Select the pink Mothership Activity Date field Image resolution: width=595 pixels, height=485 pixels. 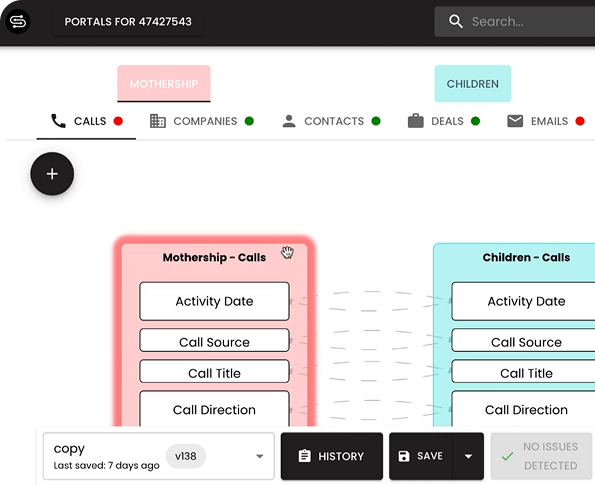pyautogui.click(x=214, y=301)
